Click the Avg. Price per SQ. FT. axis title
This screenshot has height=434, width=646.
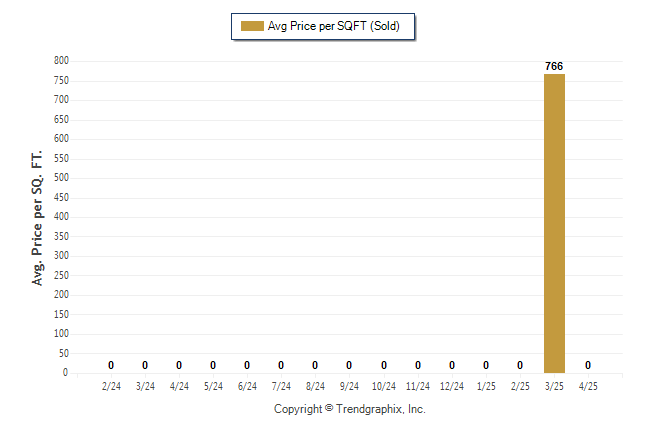point(37,218)
